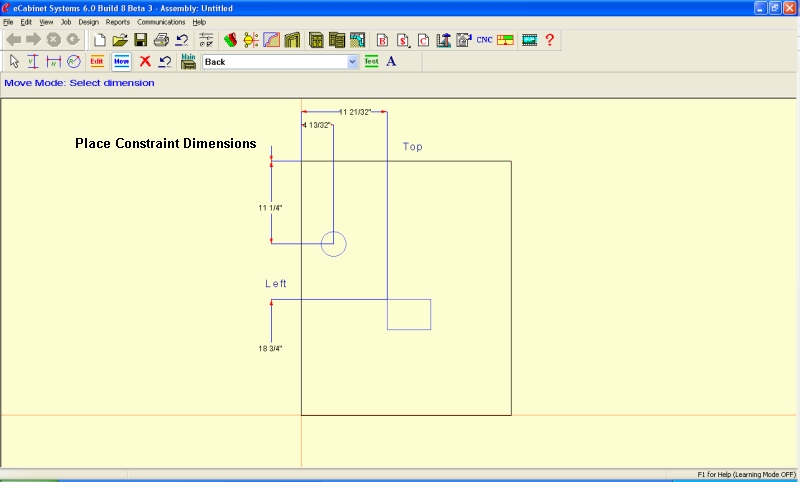Screen dimensions: 800x482
Task: Choose the vertical dimension tool
Action: 33,62
